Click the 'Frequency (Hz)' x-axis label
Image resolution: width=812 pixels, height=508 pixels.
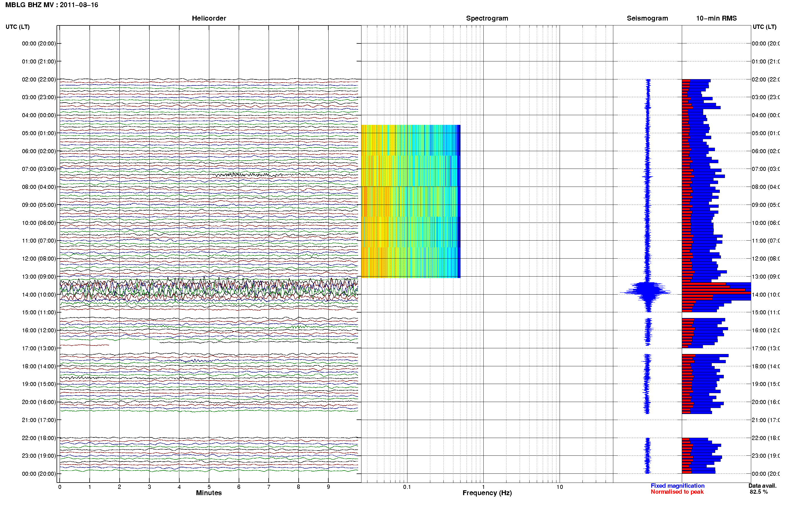pyautogui.click(x=487, y=493)
